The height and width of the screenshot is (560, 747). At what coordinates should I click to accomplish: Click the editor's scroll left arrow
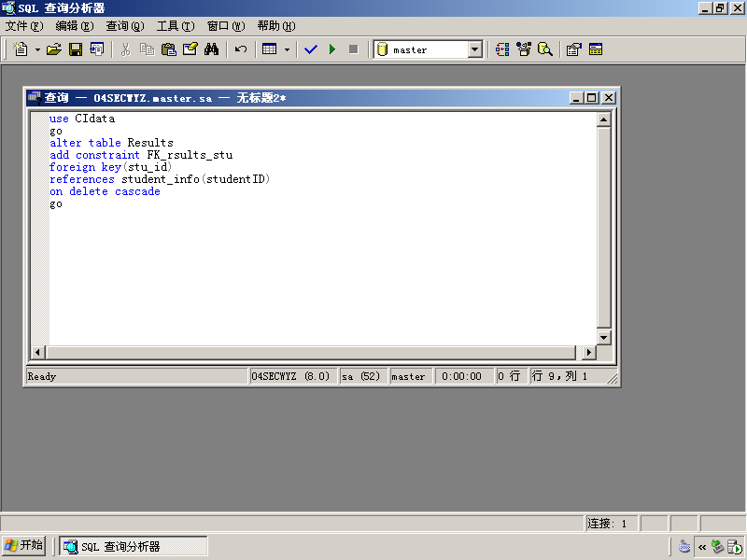38,353
